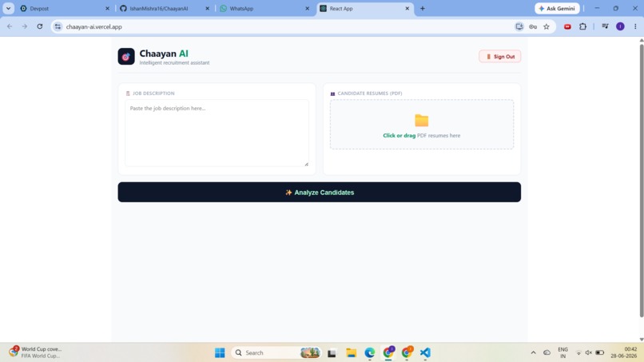The width and height of the screenshot is (644, 362).
Task: Click the Chaayan AI title text
Action: (164, 54)
